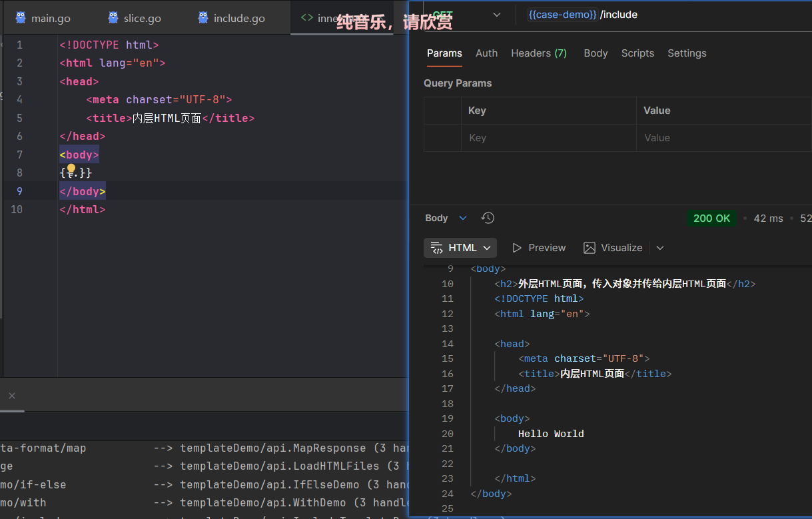Click the Key field in Query Params
Image resolution: width=812 pixels, height=519 pixels.
[x=548, y=138]
